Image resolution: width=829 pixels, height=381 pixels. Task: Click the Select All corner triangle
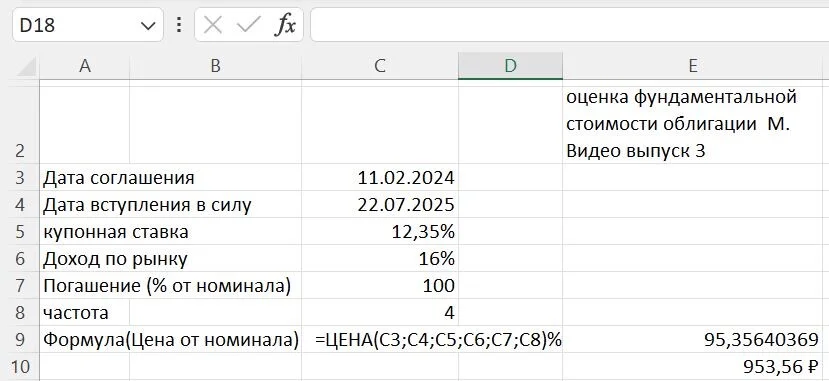(26, 67)
